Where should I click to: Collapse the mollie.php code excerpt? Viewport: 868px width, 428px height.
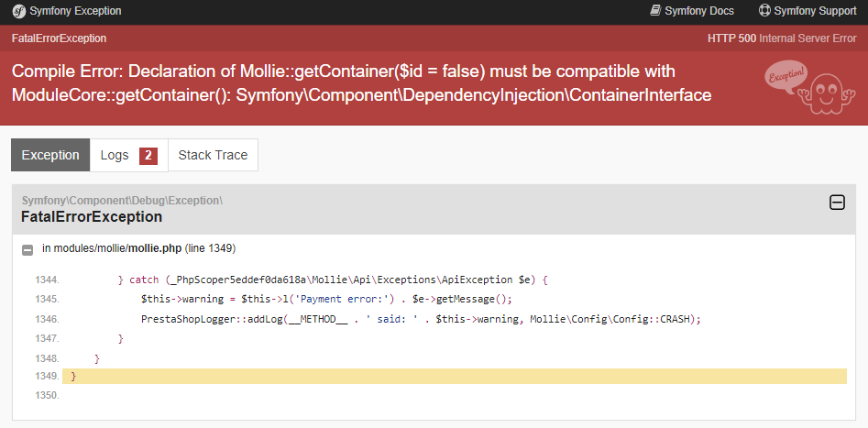tap(27, 248)
